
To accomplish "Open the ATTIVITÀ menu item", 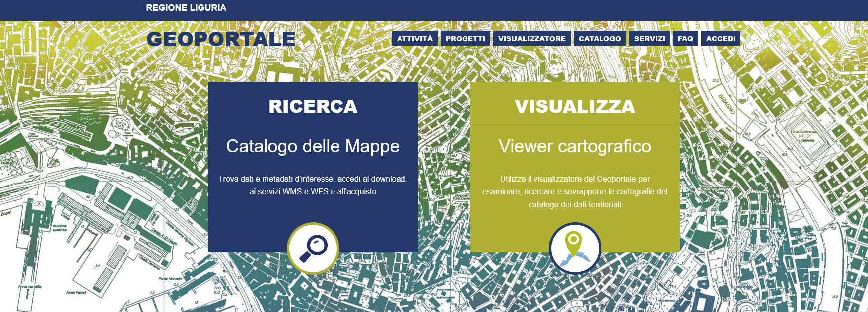I will [414, 38].
